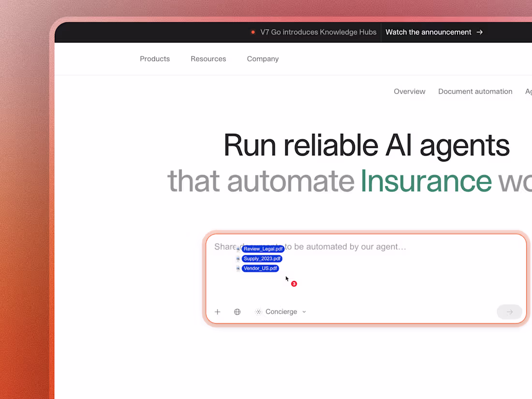The image size is (532, 399).
Task: Click the plus attachment icon
Action: pyautogui.click(x=217, y=311)
